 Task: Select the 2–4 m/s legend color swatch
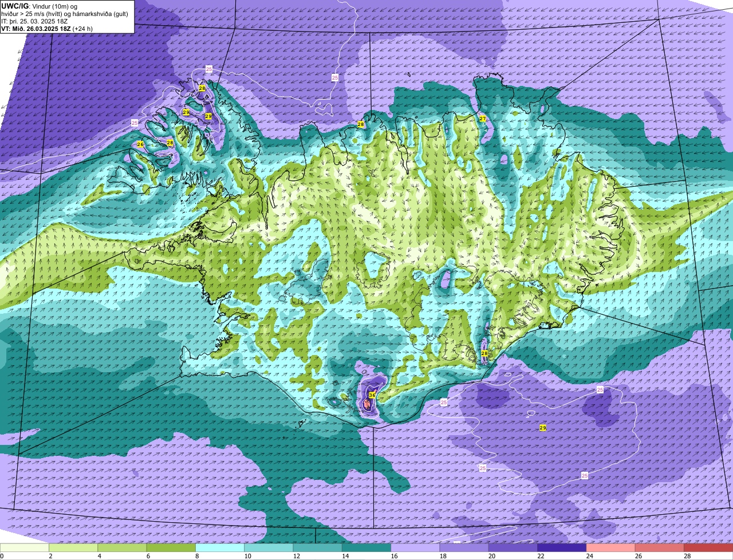pyautogui.click(x=73, y=547)
